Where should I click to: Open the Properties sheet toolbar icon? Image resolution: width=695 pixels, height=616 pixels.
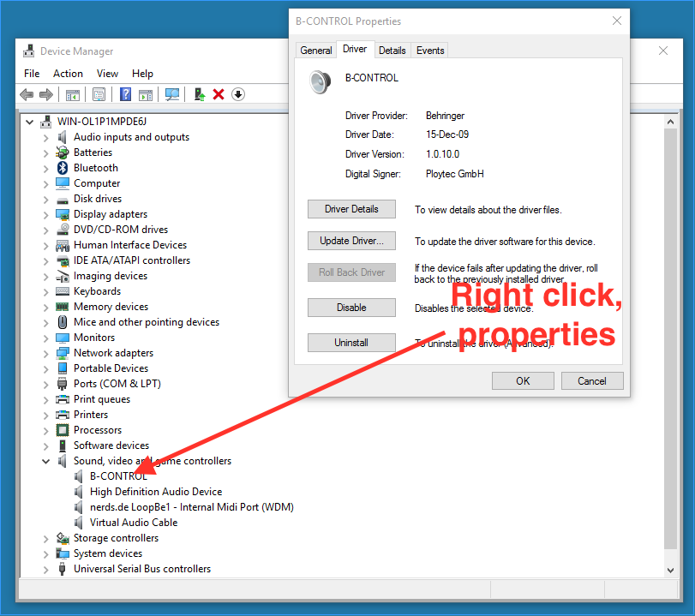point(99,94)
